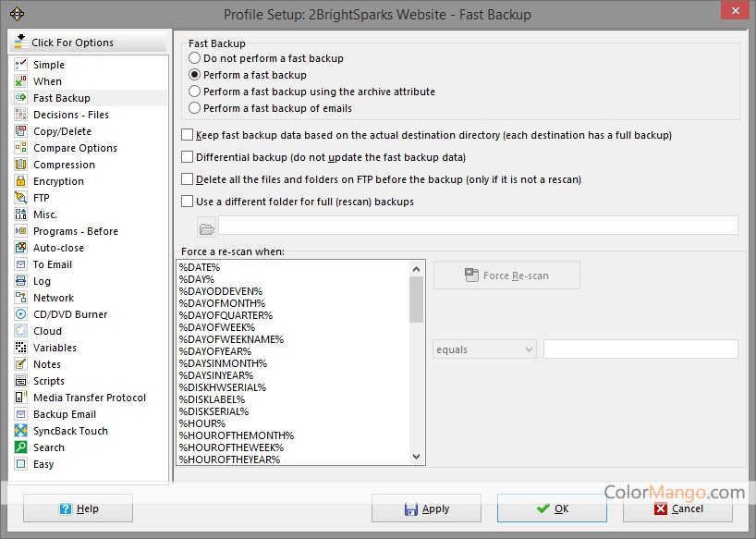Open the 'equals' comparison dropdown
The height and width of the screenshot is (539, 756).
pyautogui.click(x=484, y=349)
